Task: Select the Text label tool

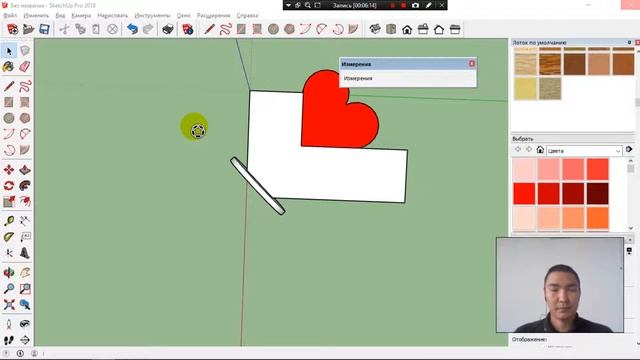Action: tap(25, 237)
